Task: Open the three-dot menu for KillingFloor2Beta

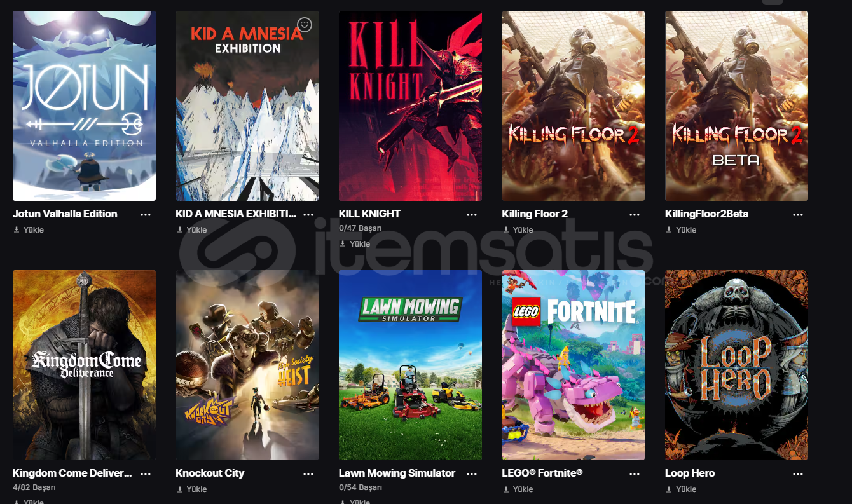Action: [798, 215]
